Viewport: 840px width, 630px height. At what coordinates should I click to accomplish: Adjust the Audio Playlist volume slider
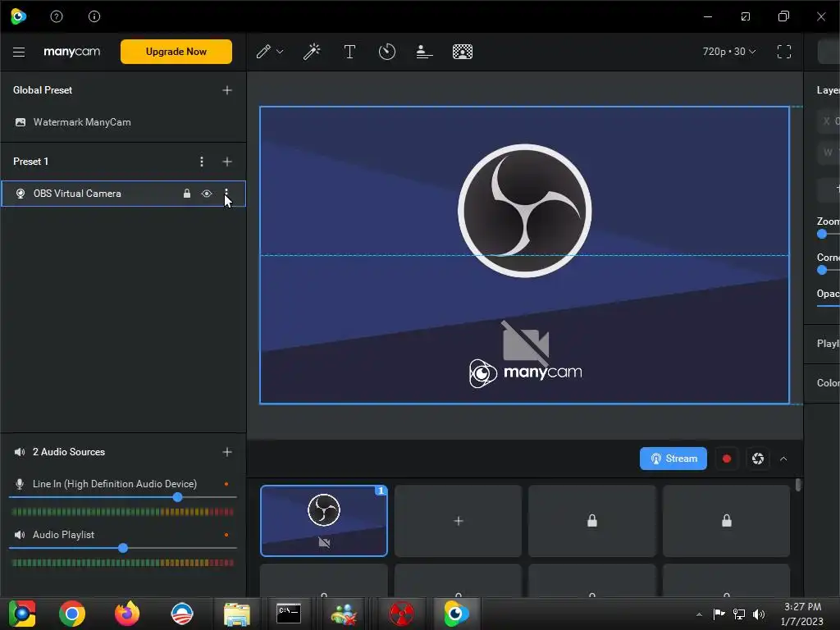[123, 548]
